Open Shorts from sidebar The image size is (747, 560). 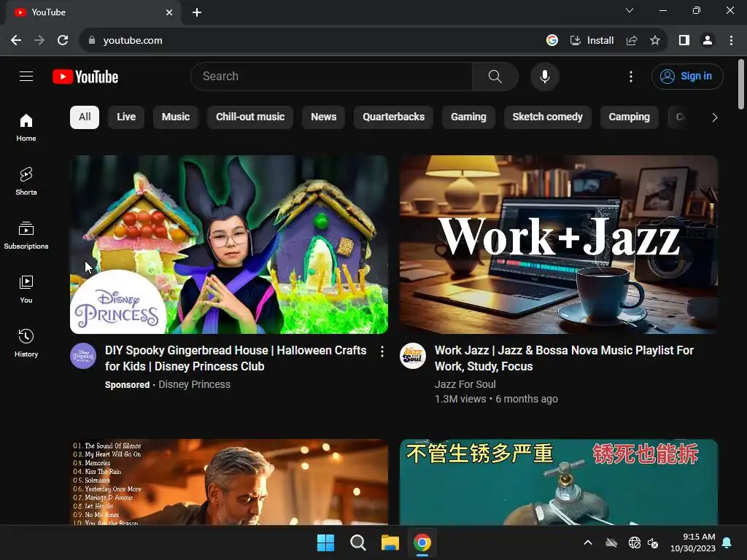coord(26,182)
